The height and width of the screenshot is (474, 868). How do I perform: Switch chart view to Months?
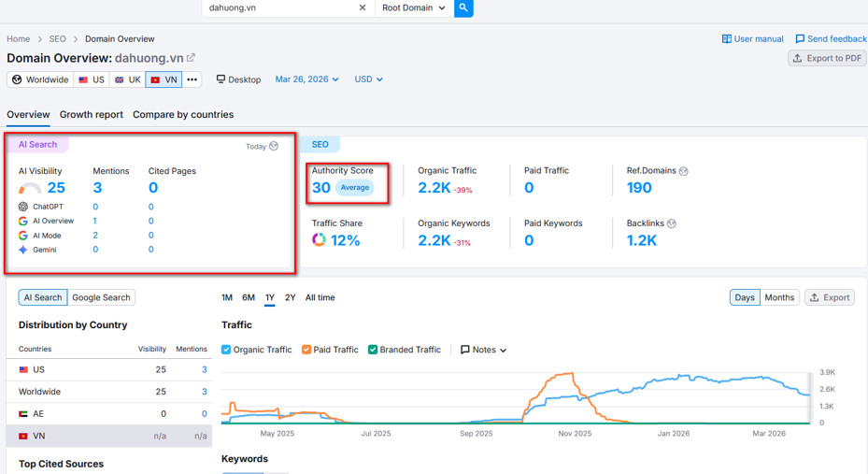(779, 297)
